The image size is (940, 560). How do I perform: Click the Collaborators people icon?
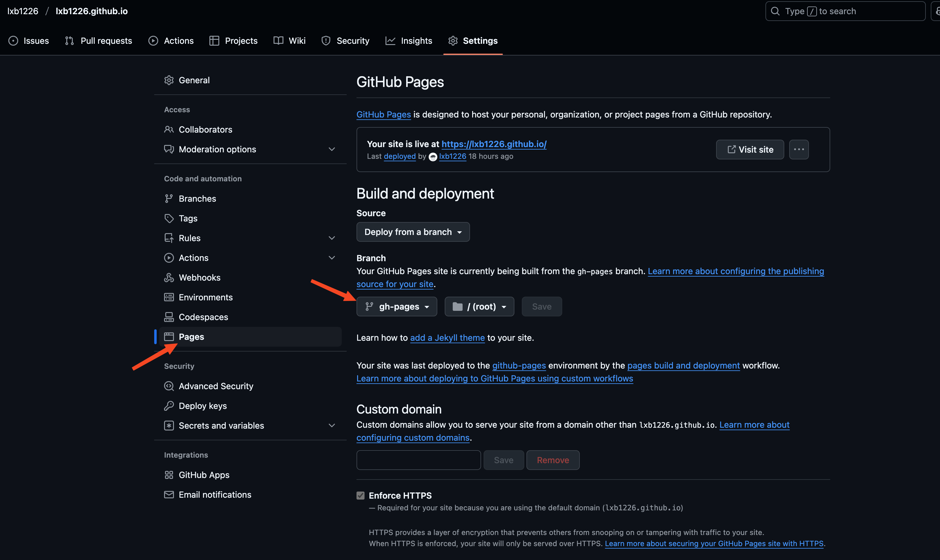pos(169,130)
